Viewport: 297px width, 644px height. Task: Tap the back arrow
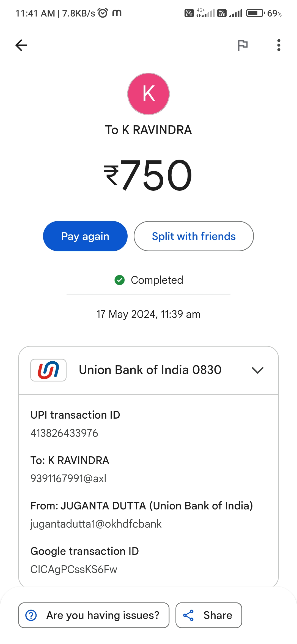click(x=21, y=45)
